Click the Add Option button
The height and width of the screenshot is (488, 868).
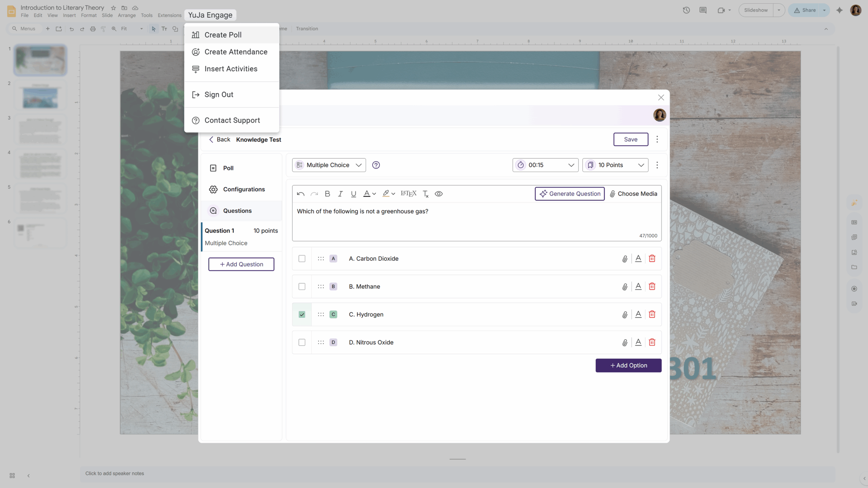coord(628,365)
